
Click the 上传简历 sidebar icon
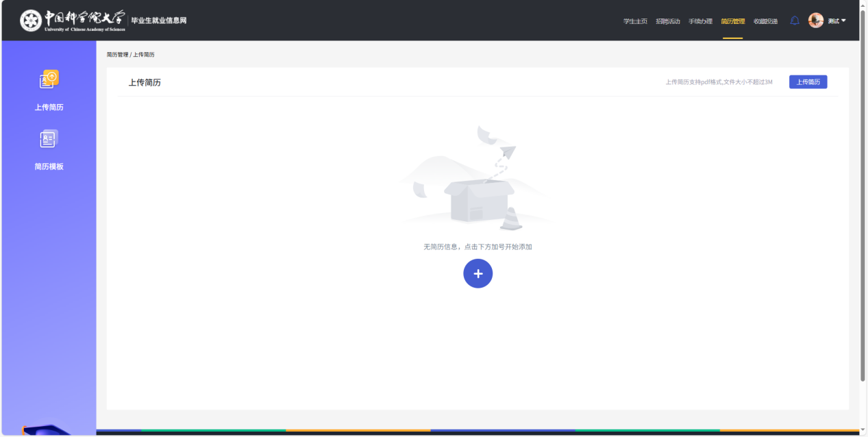[49, 80]
